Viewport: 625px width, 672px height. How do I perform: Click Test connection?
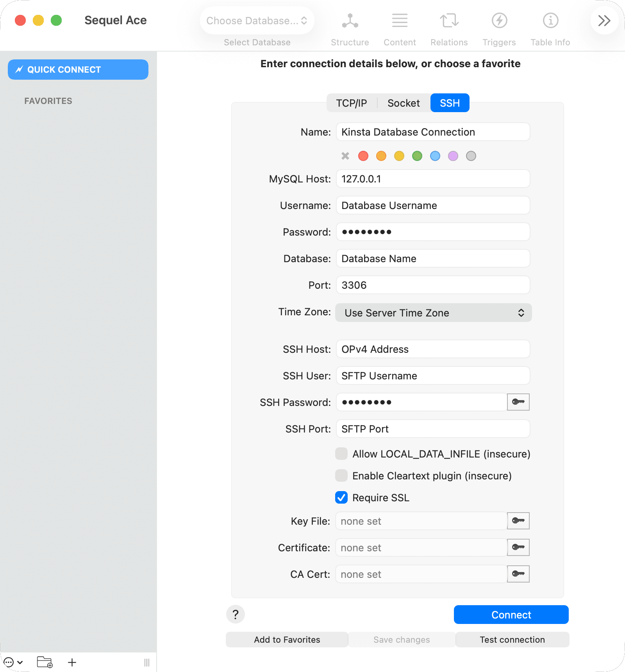coord(512,640)
